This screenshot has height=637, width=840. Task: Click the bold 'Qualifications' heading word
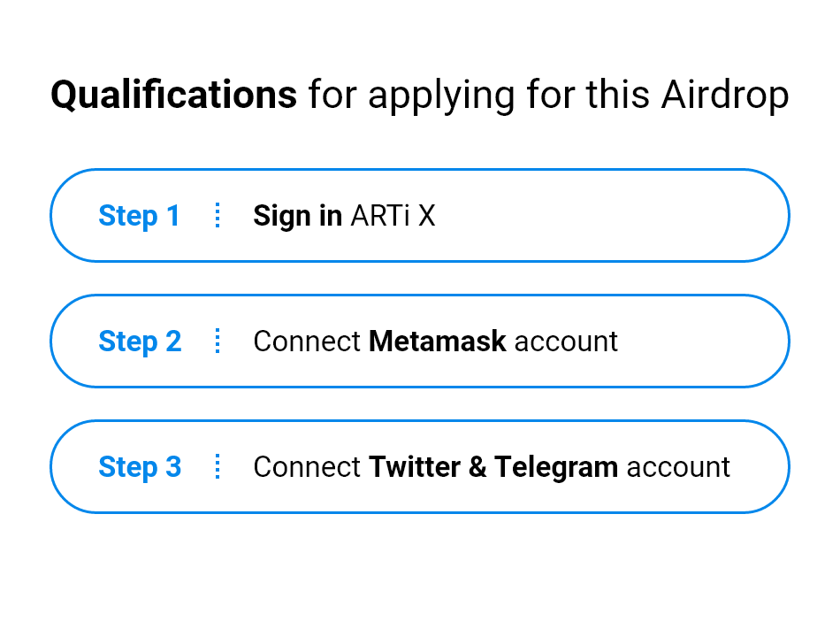[x=173, y=95]
